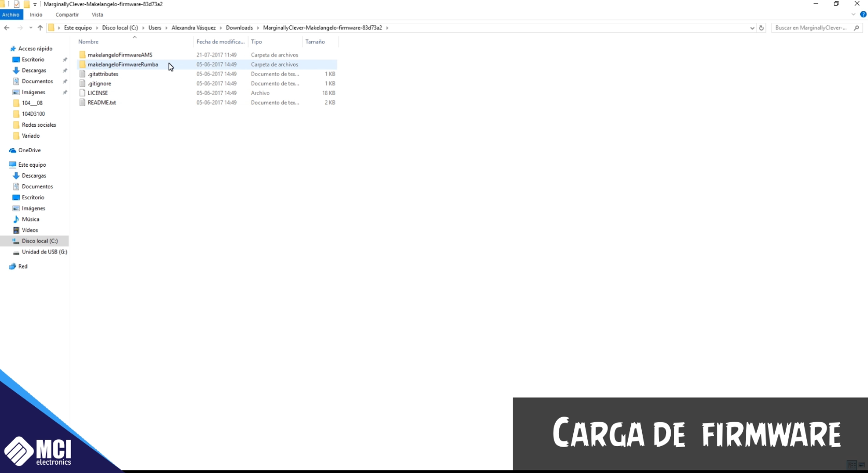Image resolution: width=868 pixels, height=473 pixels.
Task: Open Imágenes under Acceso rápido
Action: coord(33,92)
